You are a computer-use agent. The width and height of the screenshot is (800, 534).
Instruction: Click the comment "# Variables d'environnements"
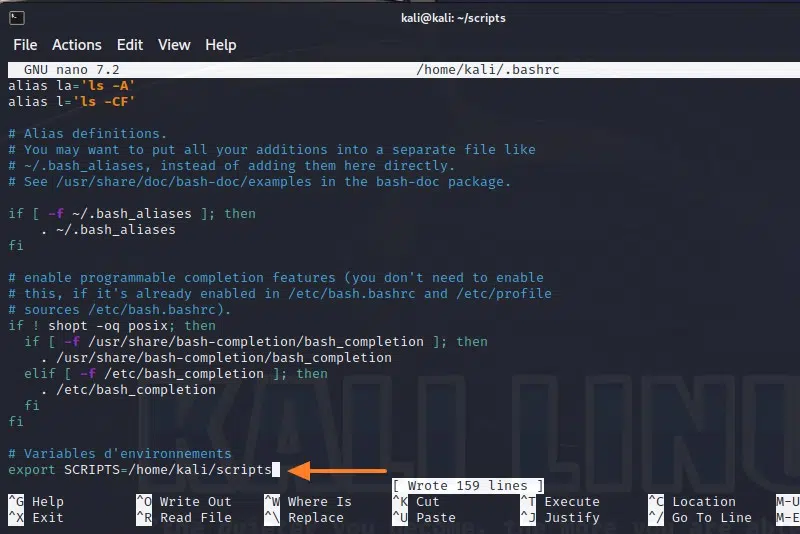click(119, 453)
